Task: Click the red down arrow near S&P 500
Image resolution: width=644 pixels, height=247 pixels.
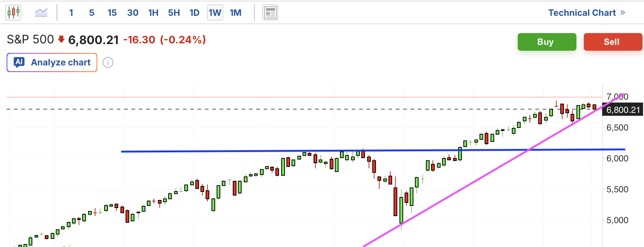Action: (61, 39)
